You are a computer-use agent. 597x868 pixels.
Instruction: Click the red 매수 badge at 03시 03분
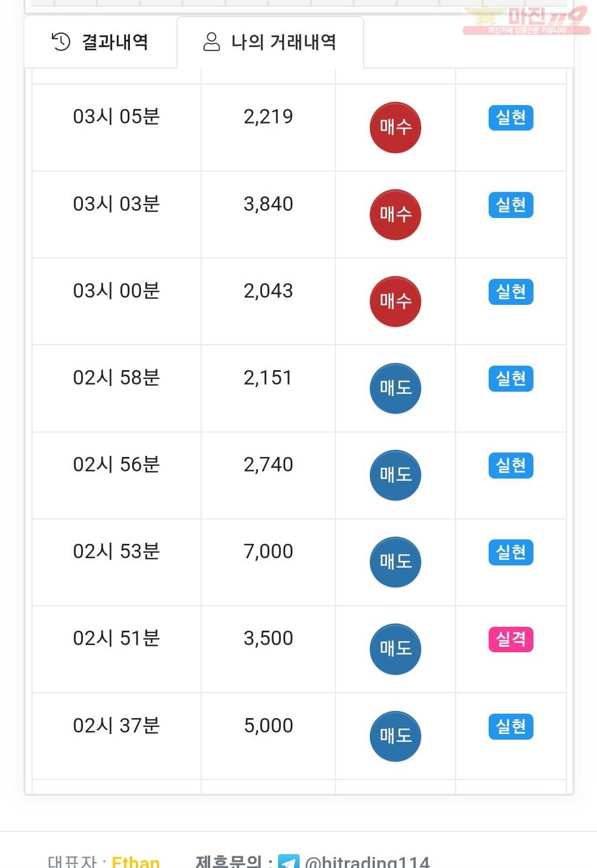(395, 215)
